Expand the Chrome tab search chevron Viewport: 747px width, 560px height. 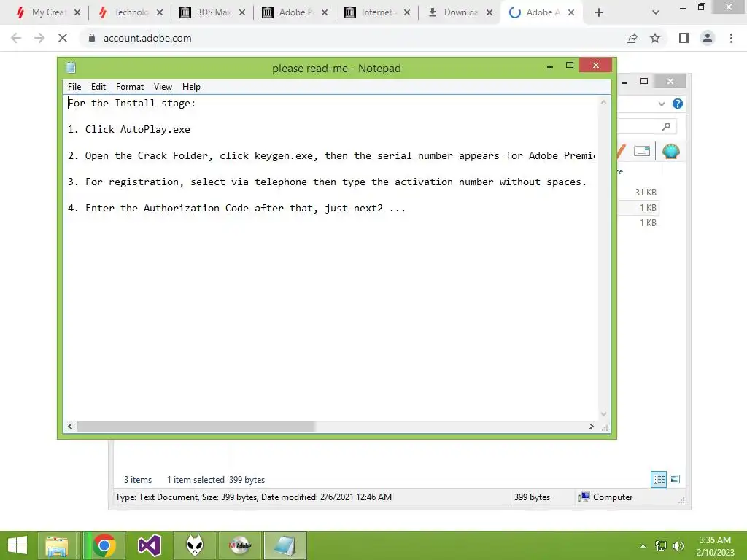point(656,12)
